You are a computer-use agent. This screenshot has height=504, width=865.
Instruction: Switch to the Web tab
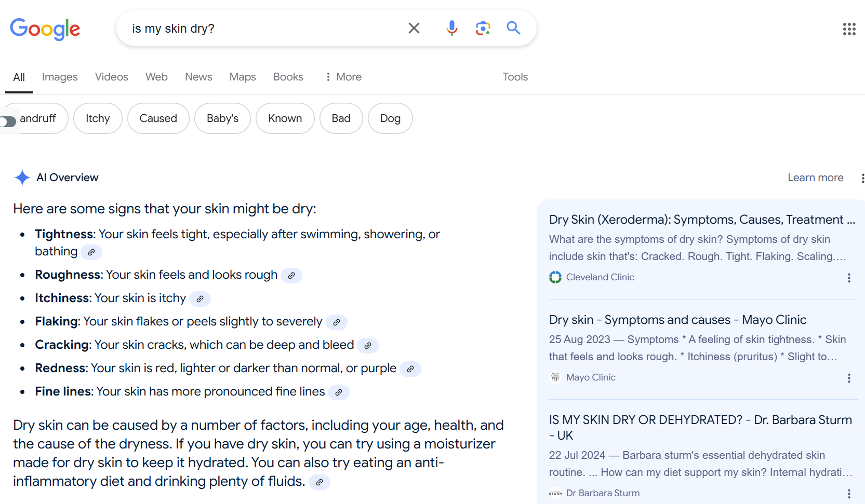point(156,77)
